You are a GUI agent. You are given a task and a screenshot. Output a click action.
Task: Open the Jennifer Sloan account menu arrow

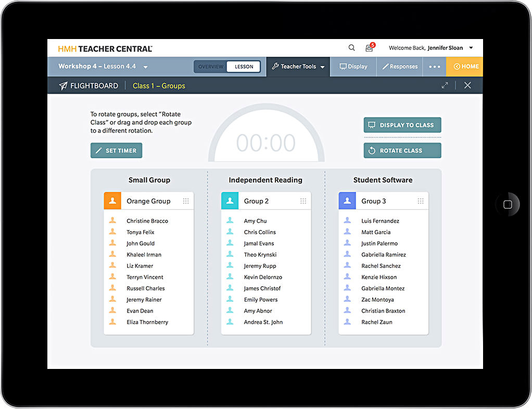click(471, 48)
